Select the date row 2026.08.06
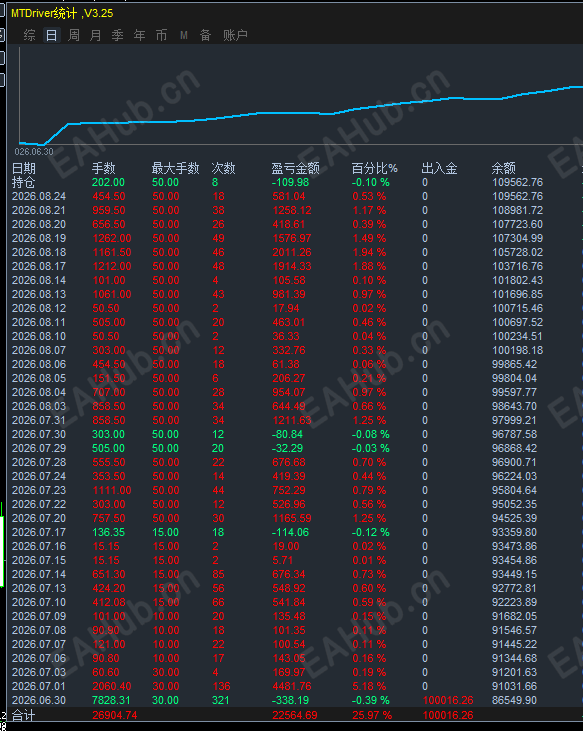 point(39,364)
